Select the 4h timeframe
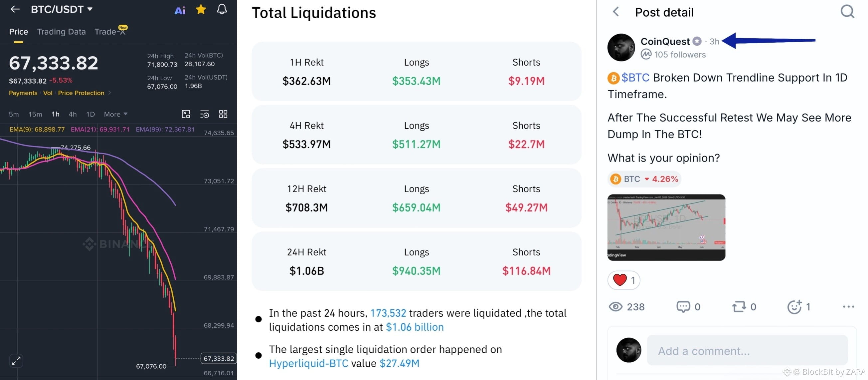Screen dimensions: 868x380 pos(73,114)
